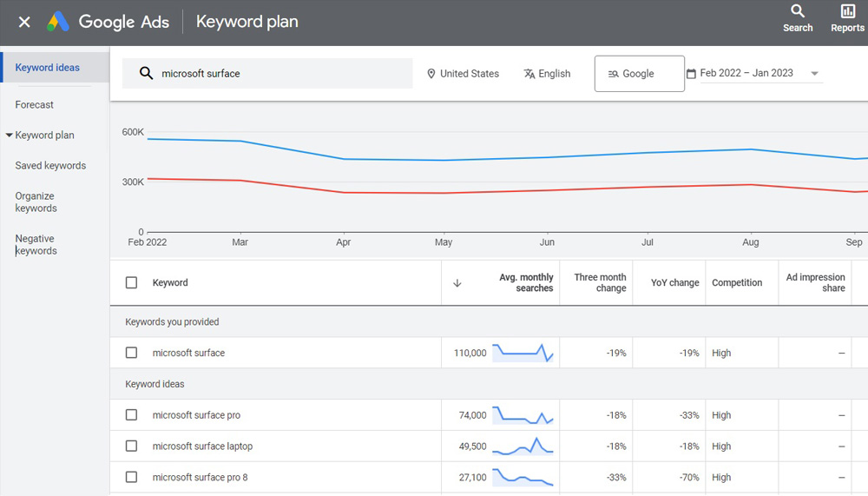Click the 110,000 monthly searches value
This screenshot has height=496, width=868.
pyautogui.click(x=470, y=353)
